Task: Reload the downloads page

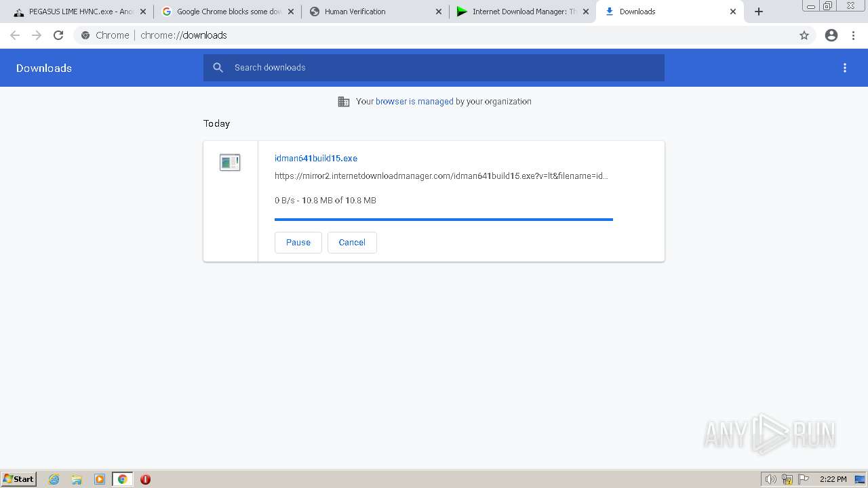Action: click(x=58, y=35)
